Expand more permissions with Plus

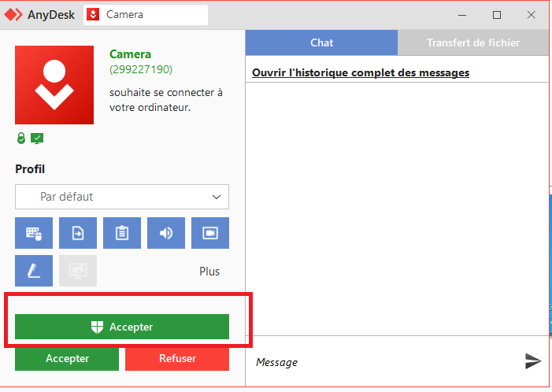[x=209, y=272]
